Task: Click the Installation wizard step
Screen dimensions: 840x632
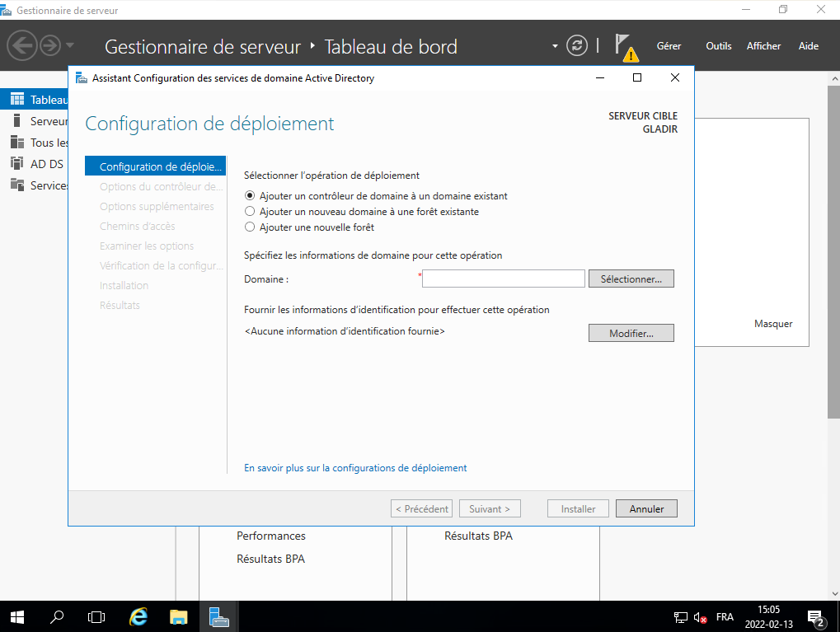Action: (x=124, y=285)
